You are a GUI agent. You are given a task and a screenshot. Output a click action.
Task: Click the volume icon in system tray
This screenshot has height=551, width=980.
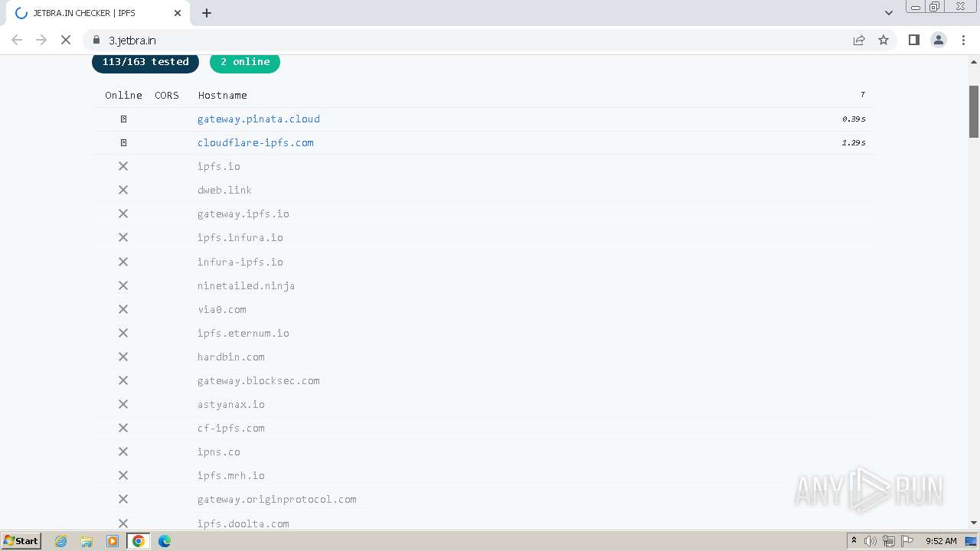[871, 541]
